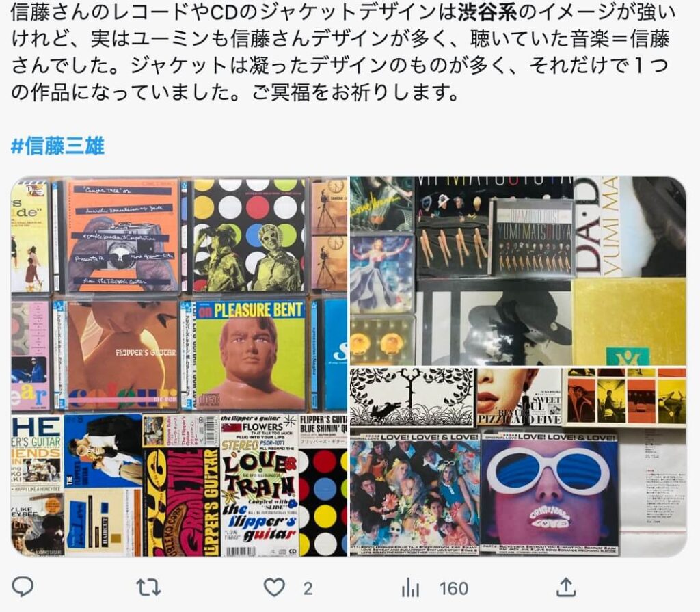The image size is (700, 612).
Task: Click the like count number 2
Action: 308,588
